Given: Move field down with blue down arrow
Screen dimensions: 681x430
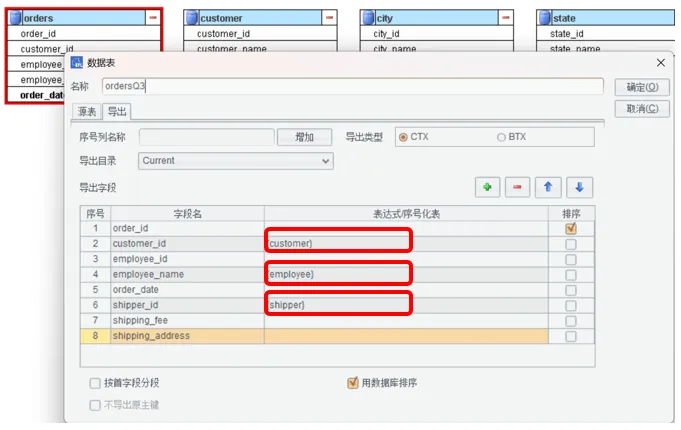Looking at the screenshot, I should pyautogui.click(x=579, y=187).
